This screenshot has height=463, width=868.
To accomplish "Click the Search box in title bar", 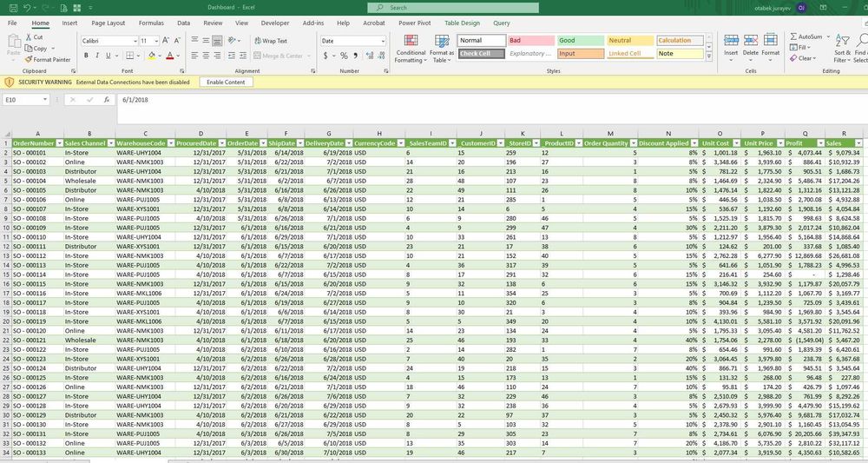I will click(453, 8).
